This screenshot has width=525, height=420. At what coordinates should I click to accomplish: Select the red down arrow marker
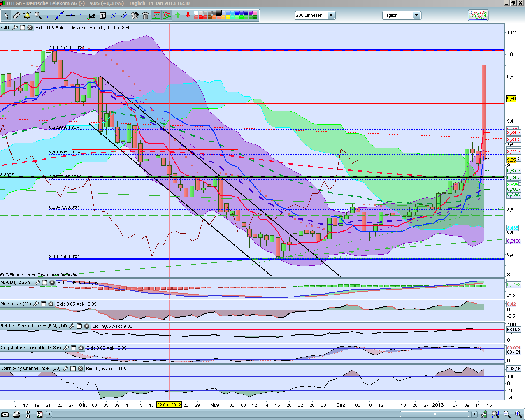coord(188,16)
